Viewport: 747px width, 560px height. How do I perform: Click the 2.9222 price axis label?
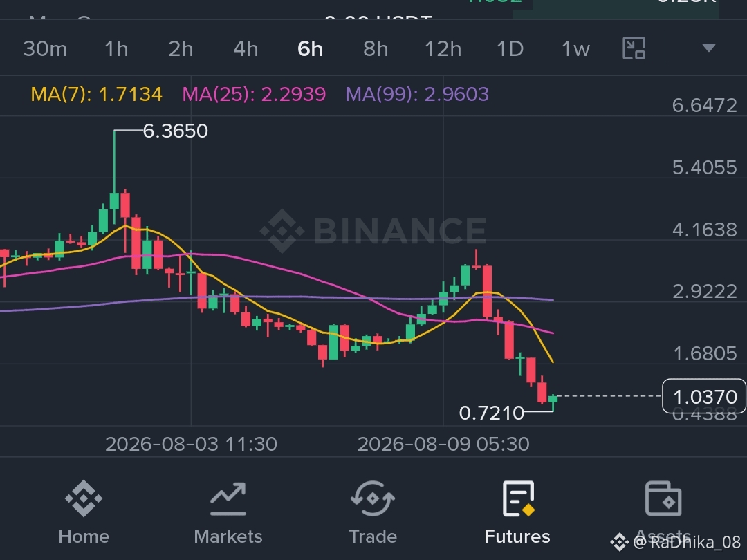(705, 292)
